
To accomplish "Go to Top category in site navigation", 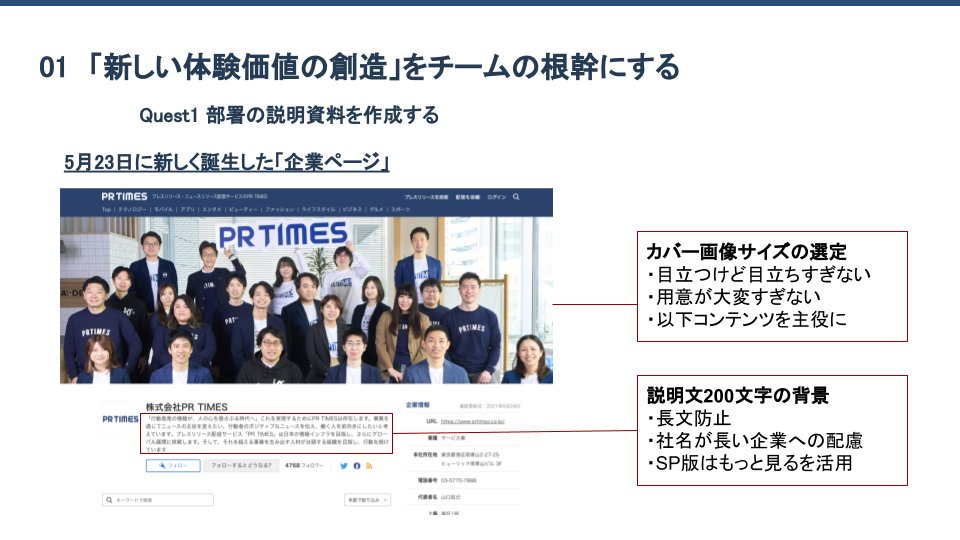I will (107, 209).
